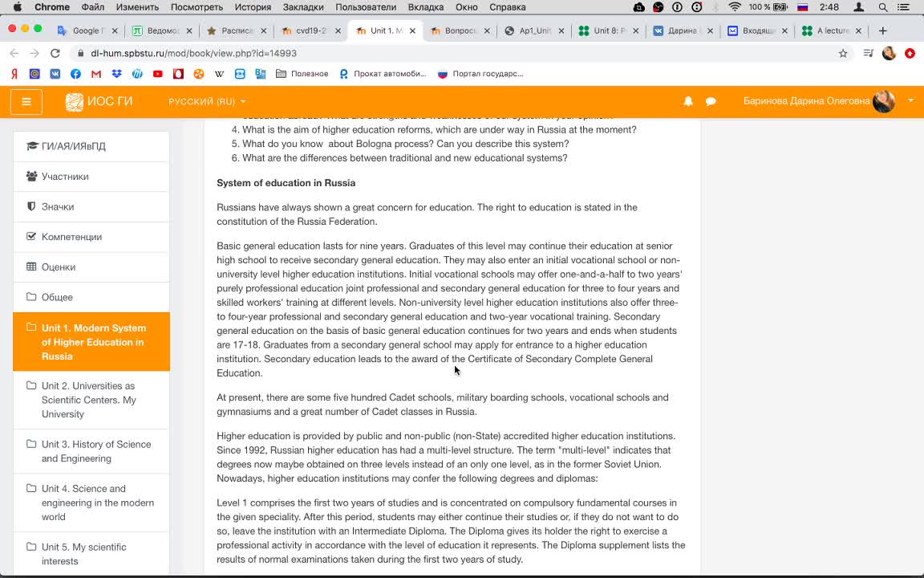
Task: Open the Общее section in sidebar
Action: coord(91,297)
